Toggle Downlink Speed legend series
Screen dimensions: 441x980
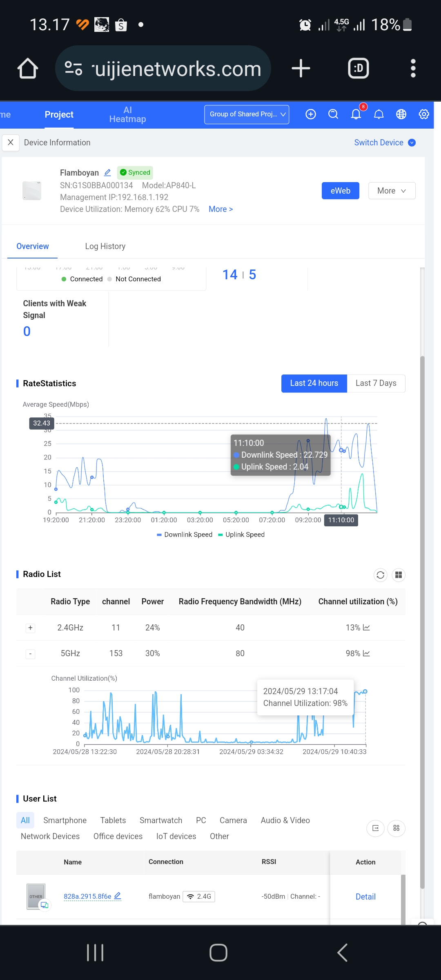(x=185, y=535)
